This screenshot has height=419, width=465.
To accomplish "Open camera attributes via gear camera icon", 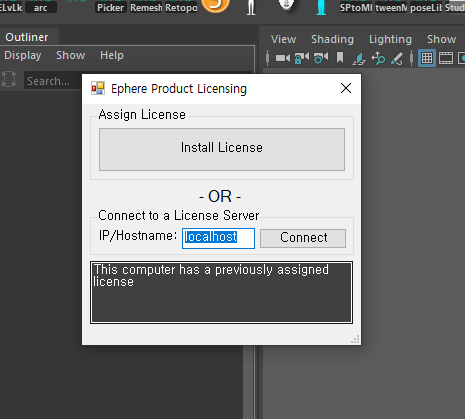I will pos(321,58).
